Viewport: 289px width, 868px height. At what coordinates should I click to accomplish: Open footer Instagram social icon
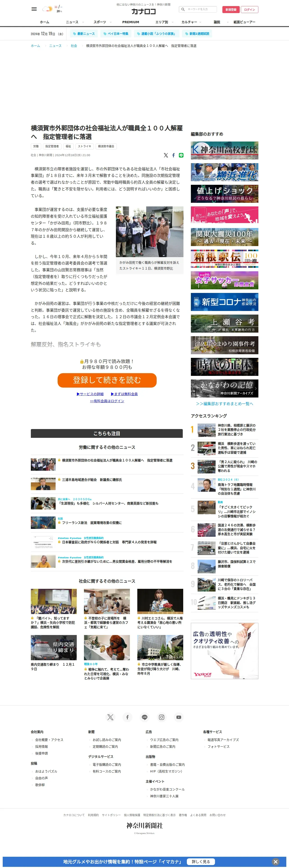tap(162, 717)
